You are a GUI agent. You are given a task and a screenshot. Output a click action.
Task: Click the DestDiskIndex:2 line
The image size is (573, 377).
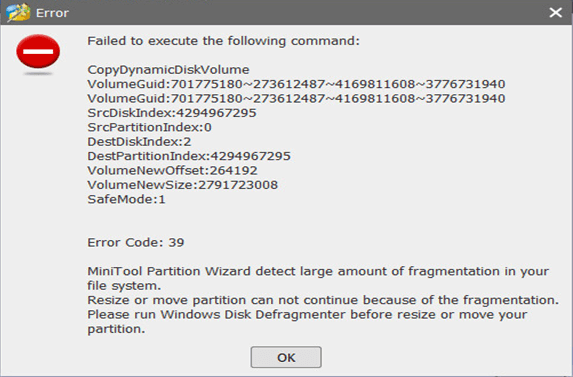(139, 142)
